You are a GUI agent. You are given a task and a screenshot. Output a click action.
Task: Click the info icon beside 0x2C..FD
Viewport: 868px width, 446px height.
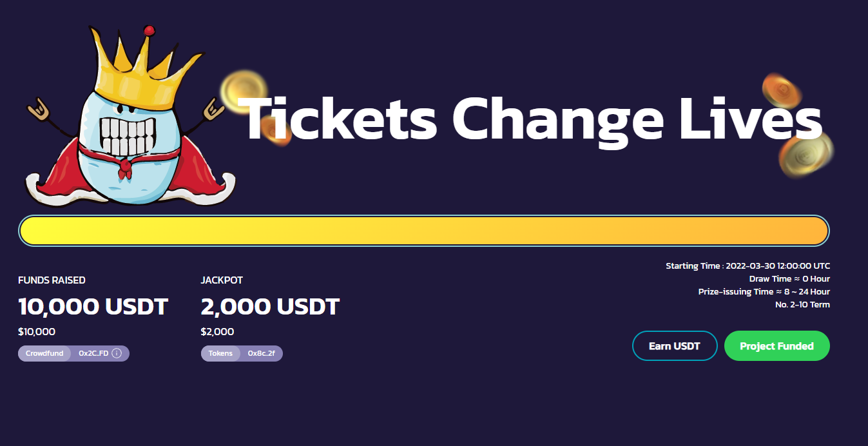coord(117,353)
